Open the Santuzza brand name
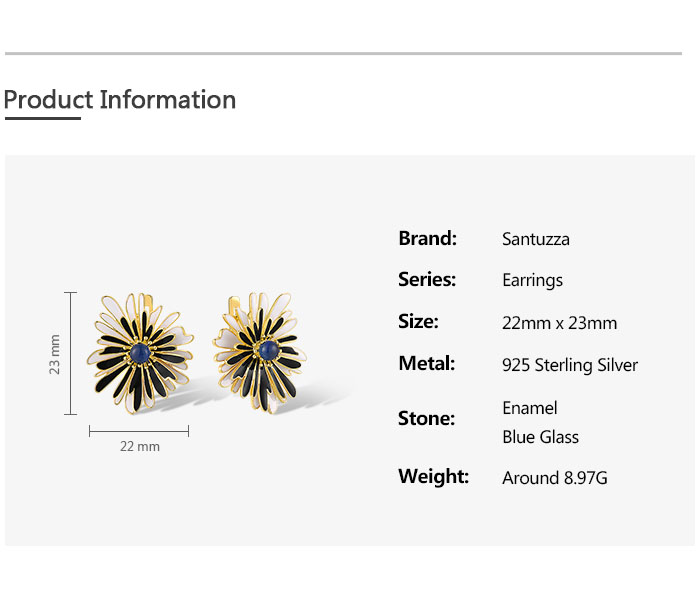The height and width of the screenshot is (596, 700). tap(535, 239)
